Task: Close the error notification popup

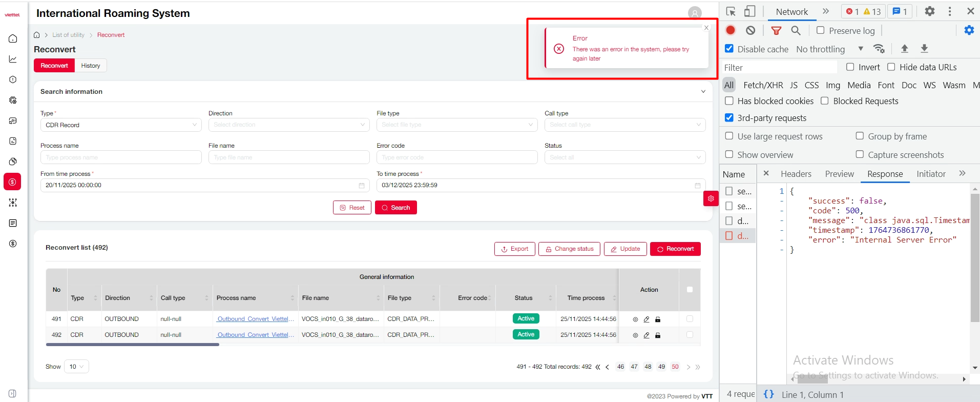Action: (706, 28)
